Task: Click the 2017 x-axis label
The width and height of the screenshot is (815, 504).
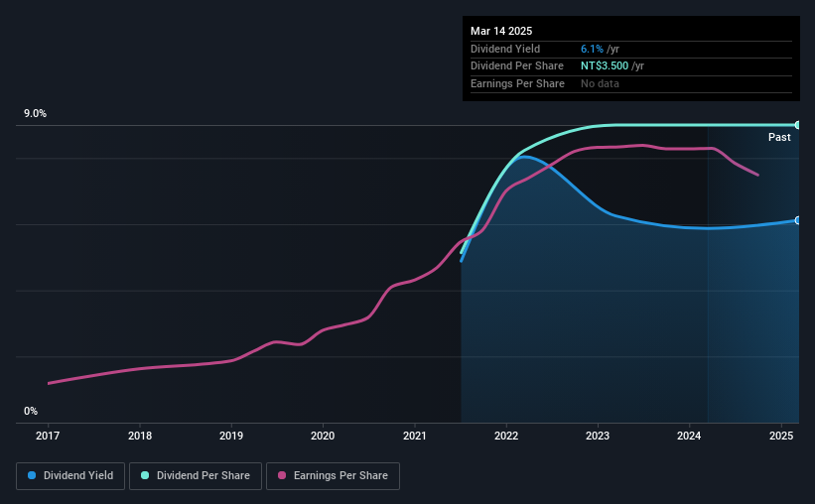Action: point(48,436)
